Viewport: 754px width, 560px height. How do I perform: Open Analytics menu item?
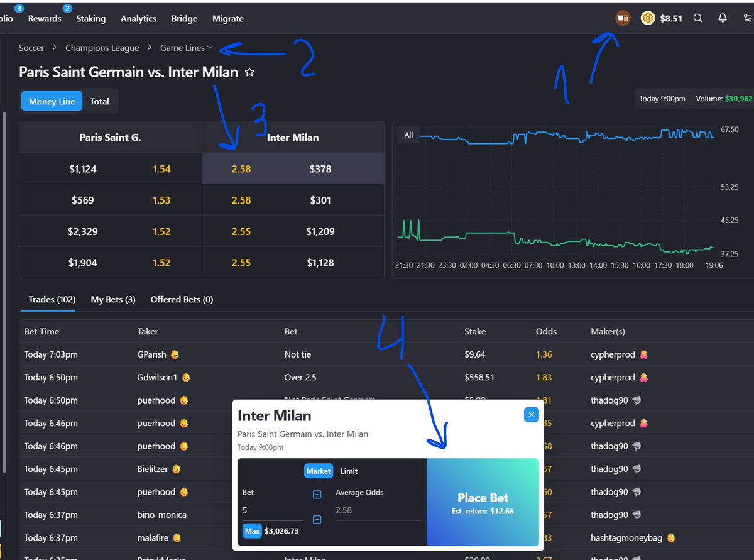[x=138, y=18]
